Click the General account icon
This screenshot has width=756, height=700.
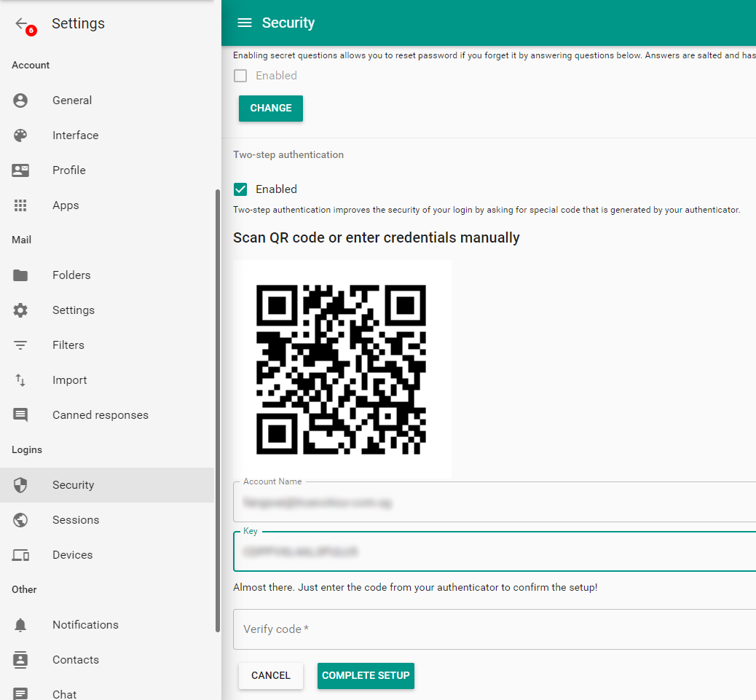20,101
